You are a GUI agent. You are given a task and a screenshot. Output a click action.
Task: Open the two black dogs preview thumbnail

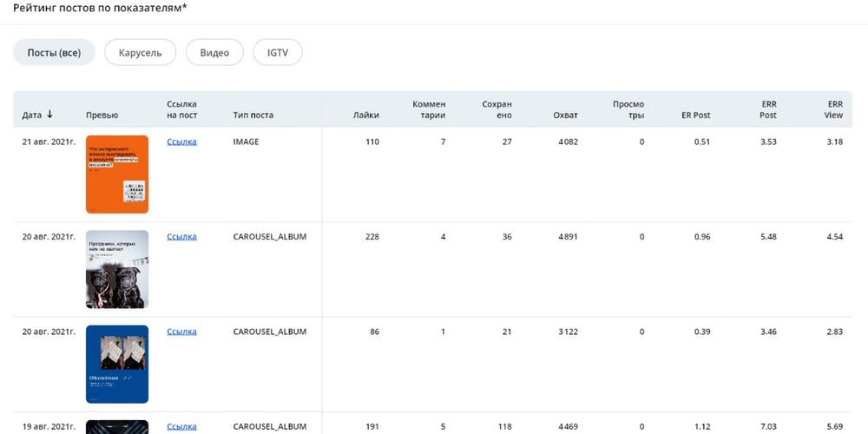point(117,270)
